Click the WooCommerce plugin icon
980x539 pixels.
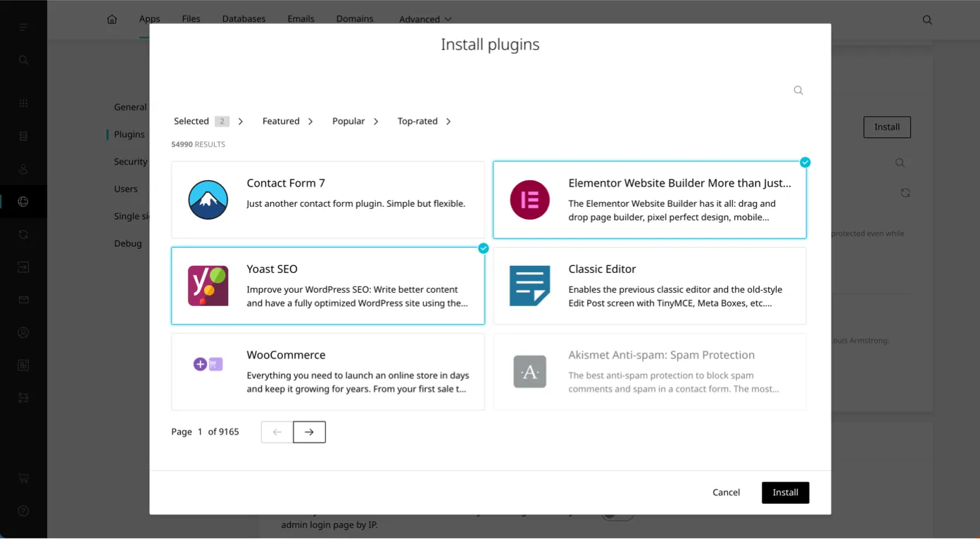[208, 364]
